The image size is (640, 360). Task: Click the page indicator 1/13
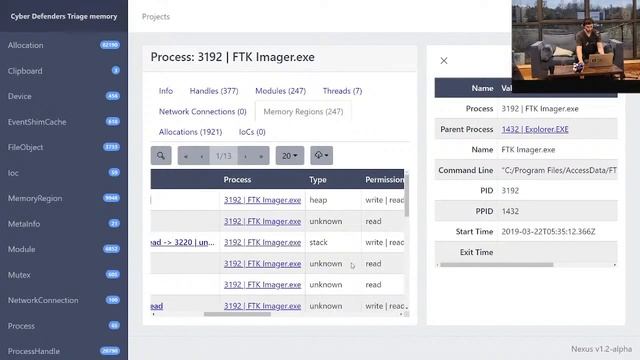pos(224,156)
